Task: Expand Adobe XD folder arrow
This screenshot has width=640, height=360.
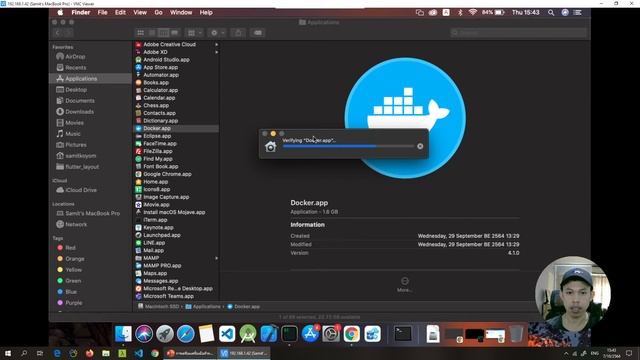Action: (x=216, y=52)
